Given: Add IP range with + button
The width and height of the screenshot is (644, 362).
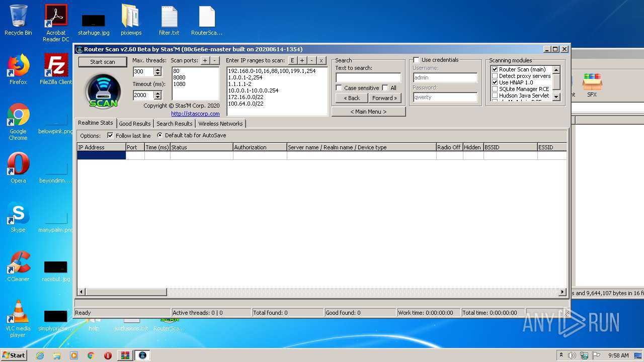Looking at the screenshot, I should [302, 60].
